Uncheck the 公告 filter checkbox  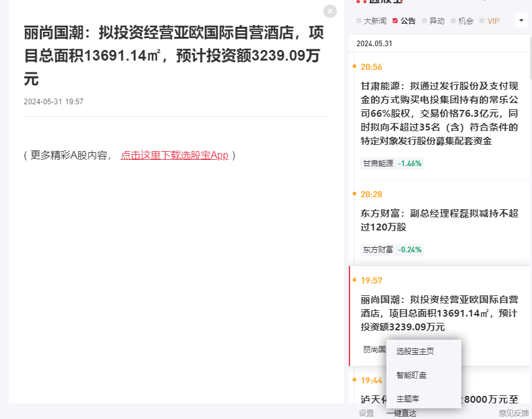point(395,21)
